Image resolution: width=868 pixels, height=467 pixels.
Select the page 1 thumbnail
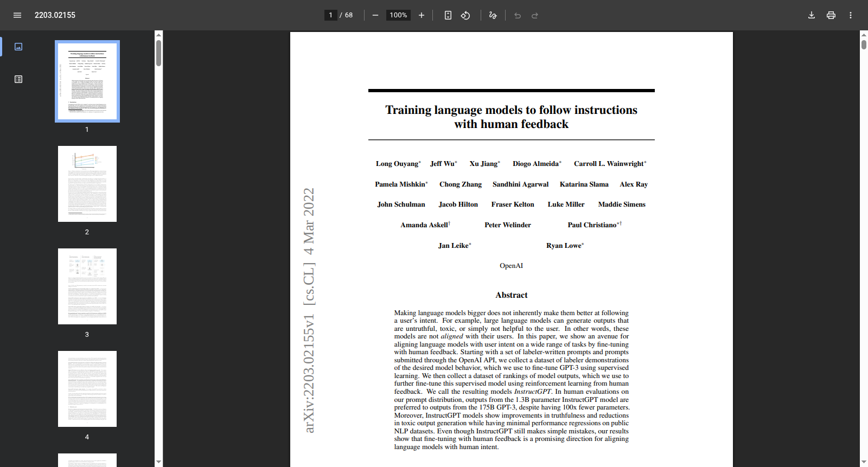[x=87, y=81]
